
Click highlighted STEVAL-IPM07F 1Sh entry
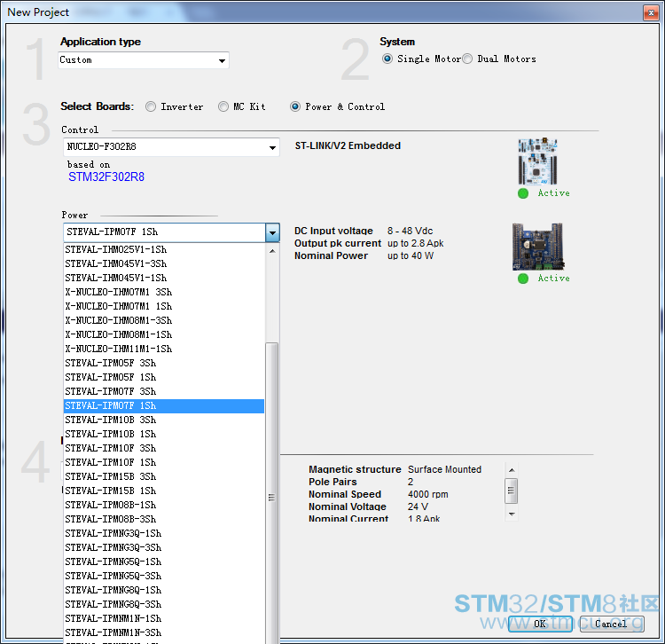pos(164,406)
